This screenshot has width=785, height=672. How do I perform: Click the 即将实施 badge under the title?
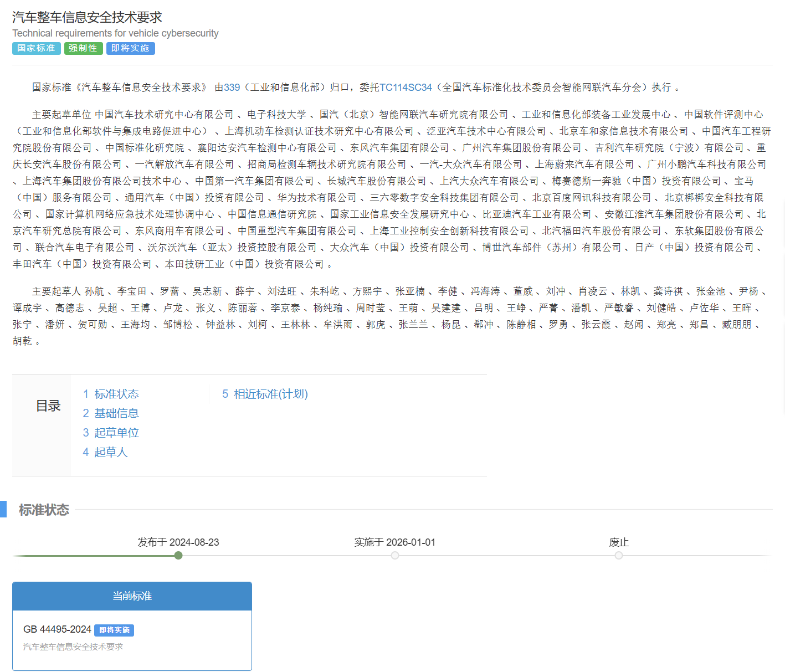(x=131, y=48)
